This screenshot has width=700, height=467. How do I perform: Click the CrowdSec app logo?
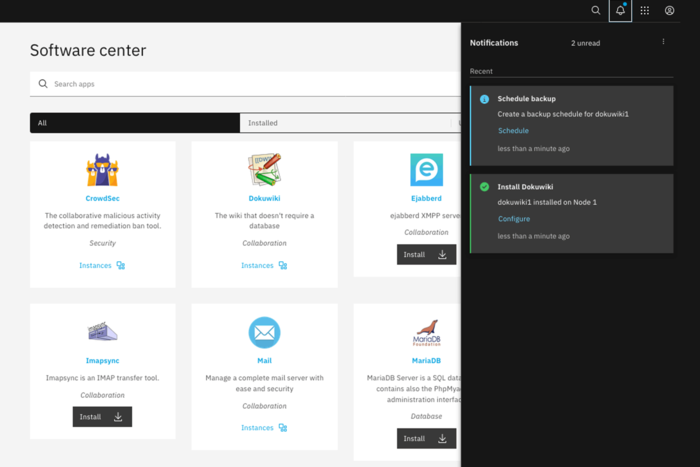(x=102, y=170)
